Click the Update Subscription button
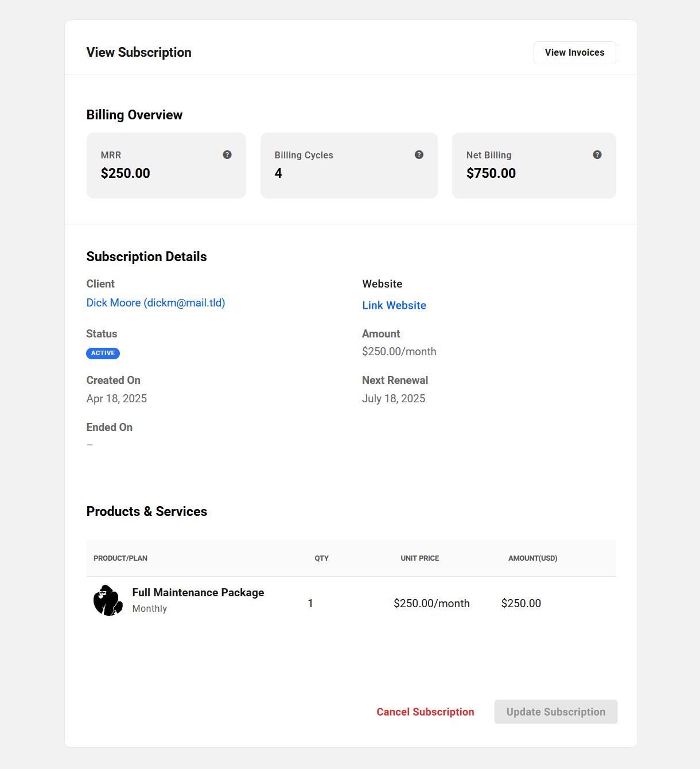This screenshot has width=700, height=769. coord(556,712)
